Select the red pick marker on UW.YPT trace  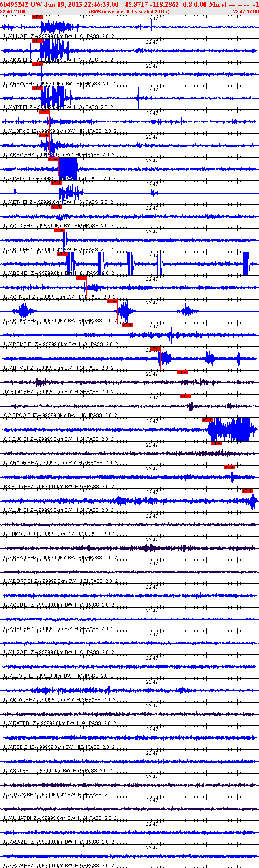38,88
